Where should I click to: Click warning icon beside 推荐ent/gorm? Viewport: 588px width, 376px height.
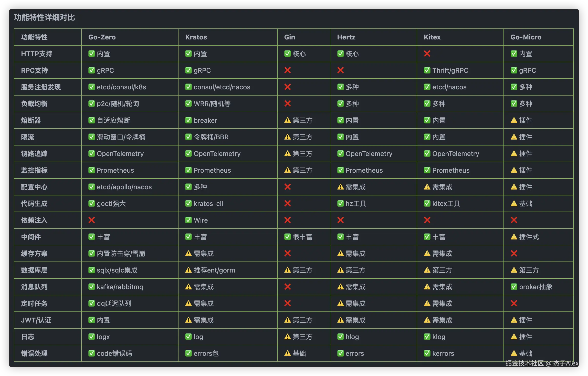pyautogui.click(x=188, y=270)
